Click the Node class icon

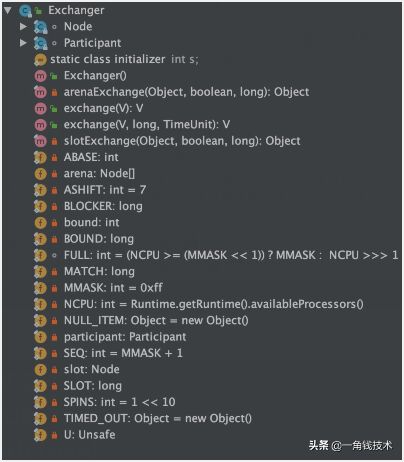coord(40,27)
